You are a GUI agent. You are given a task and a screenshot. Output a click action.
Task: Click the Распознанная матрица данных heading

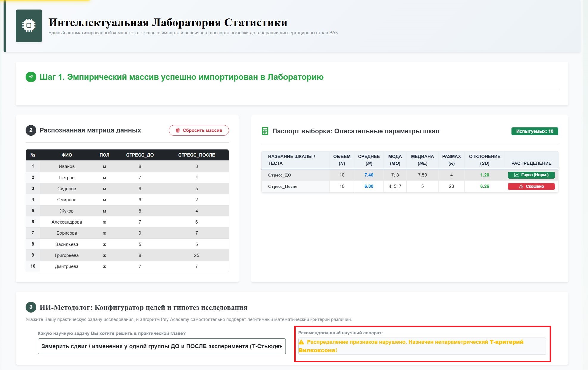(x=90, y=130)
